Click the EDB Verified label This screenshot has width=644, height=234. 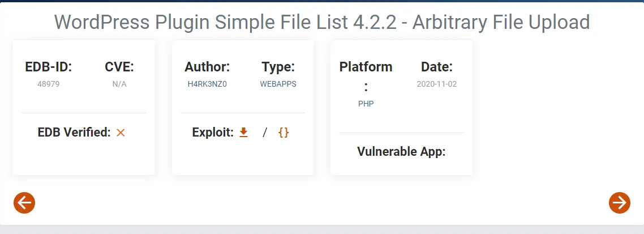74,133
